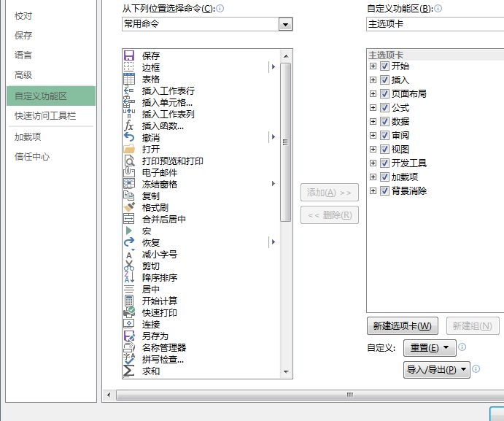The width and height of the screenshot is (504, 421).
Task: Select the 格式刷 (Format Painter) brush icon
Action: [129, 207]
